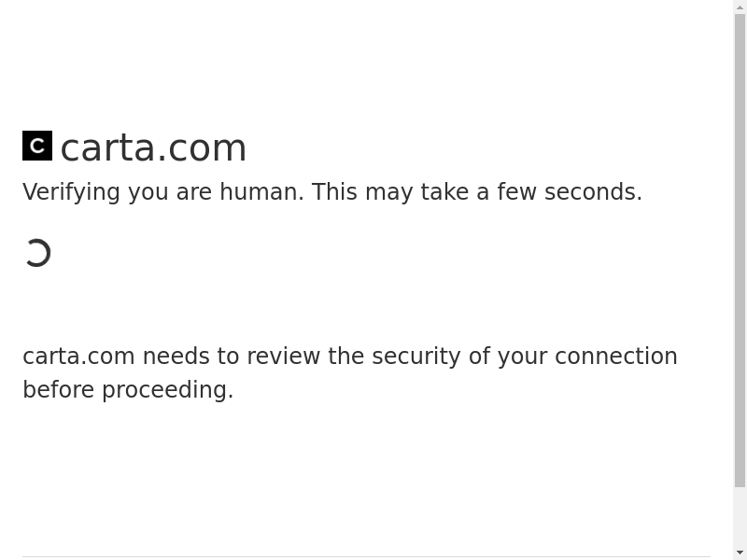Image resolution: width=747 pixels, height=560 pixels.
Task: Click the horizontal divider line at the page bottom
Action: tap(366, 557)
